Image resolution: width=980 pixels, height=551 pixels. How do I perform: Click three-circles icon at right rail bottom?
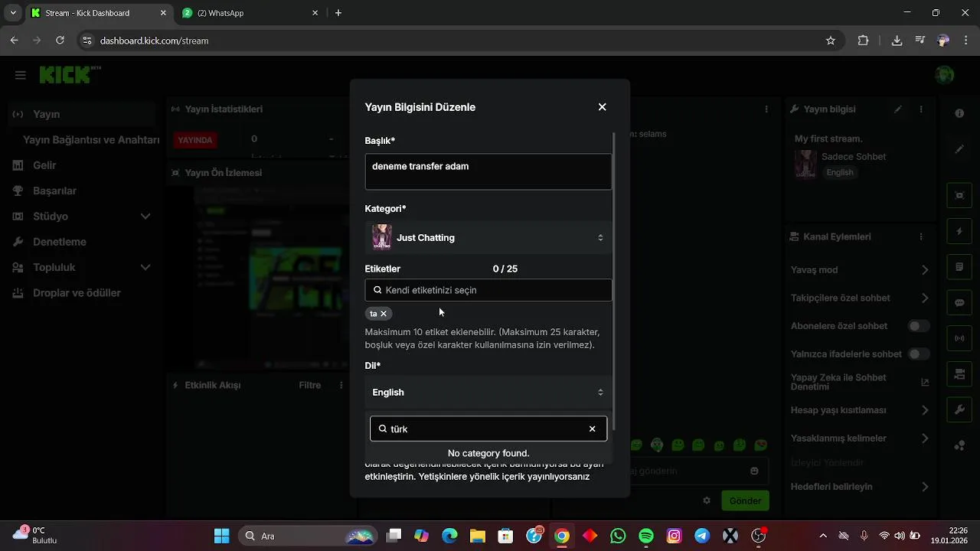click(x=959, y=445)
